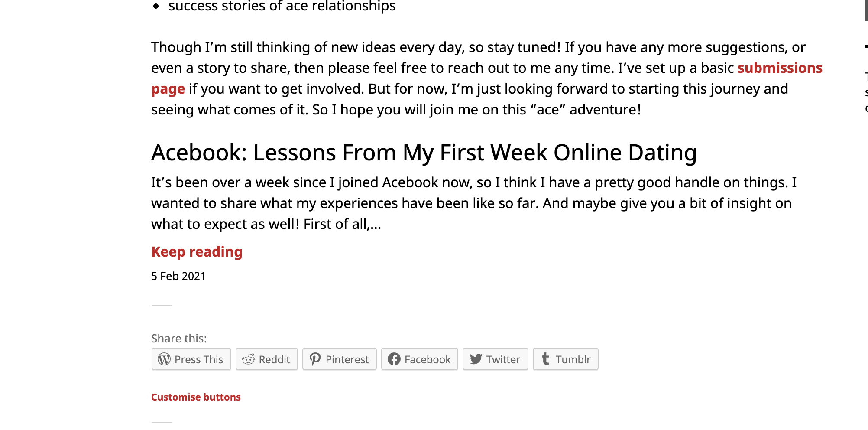Open the submissions page link
This screenshot has height=430, width=868.
click(780, 68)
